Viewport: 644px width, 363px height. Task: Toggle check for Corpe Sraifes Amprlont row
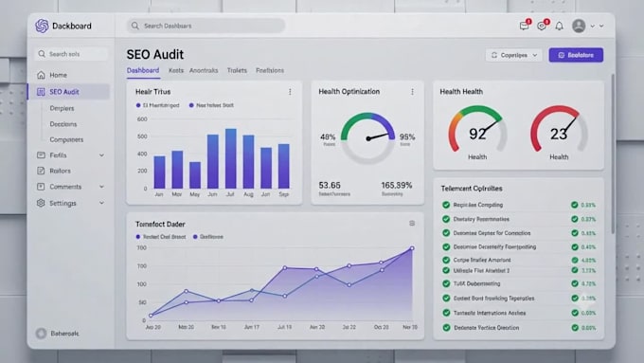tap(446, 260)
